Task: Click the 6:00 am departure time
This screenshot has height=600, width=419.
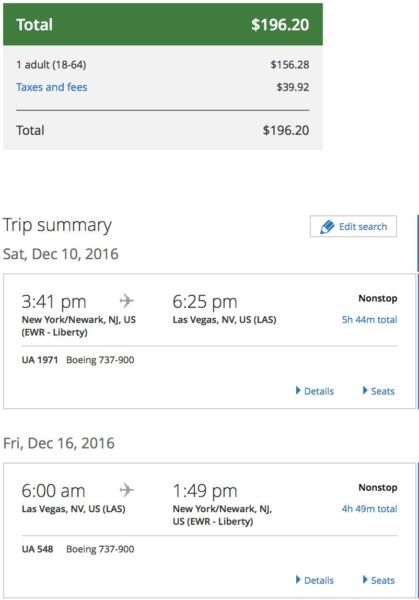Action: click(53, 491)
